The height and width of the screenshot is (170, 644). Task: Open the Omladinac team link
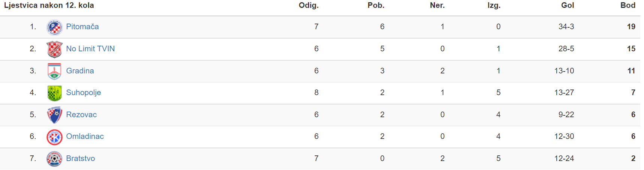(85, 136)
